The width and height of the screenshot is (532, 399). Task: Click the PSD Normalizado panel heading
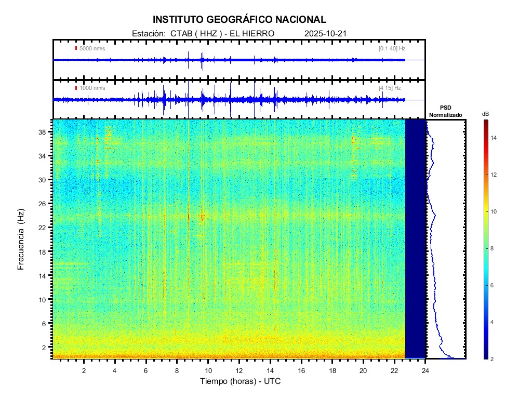click(x=445, y=112)
